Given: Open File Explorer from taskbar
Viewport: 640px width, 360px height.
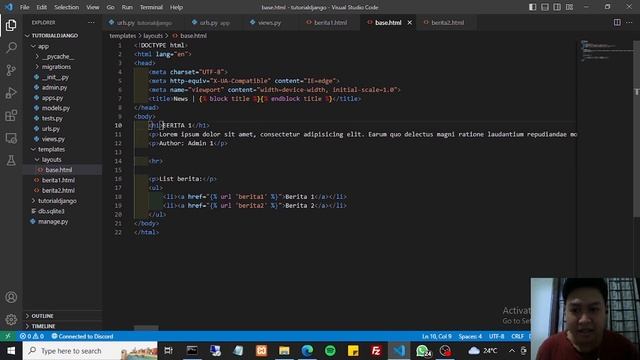Looking at the screenshot, I should [x=284, y=351].
